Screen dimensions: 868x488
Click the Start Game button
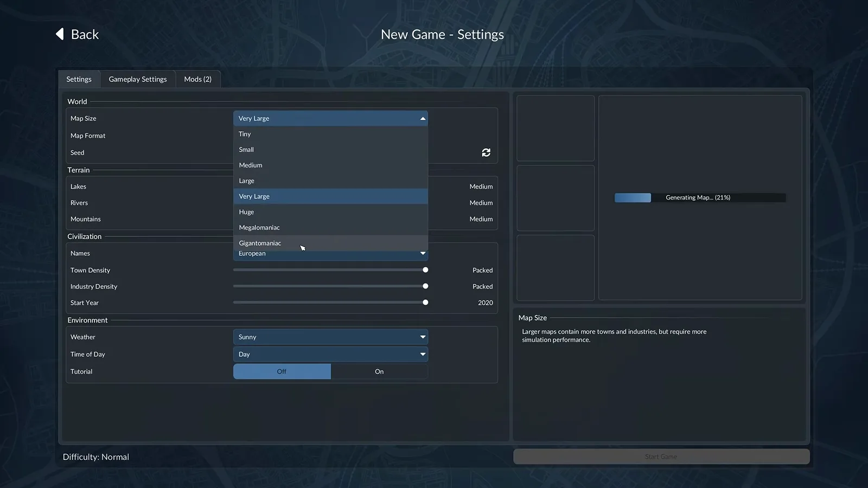pyautogui.click(x=661, y=457)
